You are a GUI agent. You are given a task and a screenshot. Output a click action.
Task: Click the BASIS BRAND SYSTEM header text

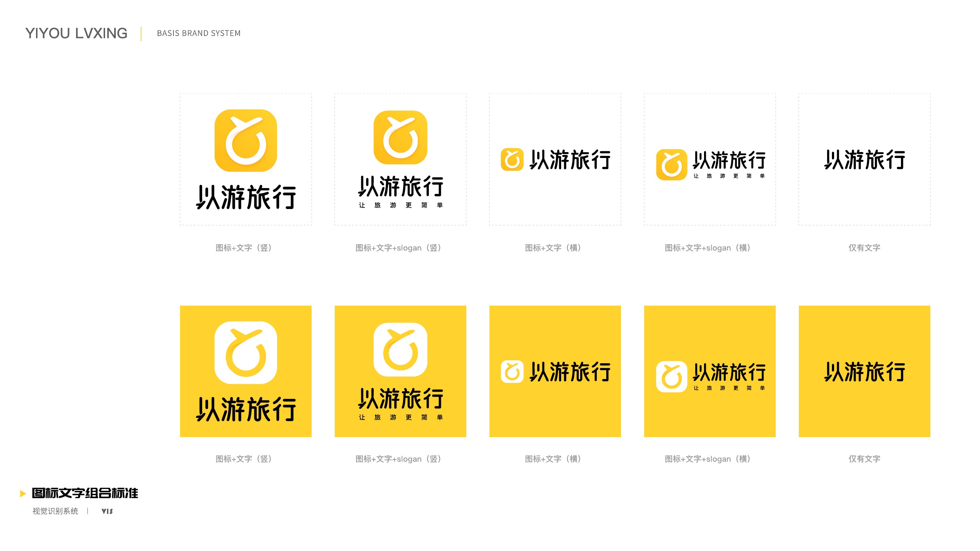pyautogui.click(x=198, y=33)
